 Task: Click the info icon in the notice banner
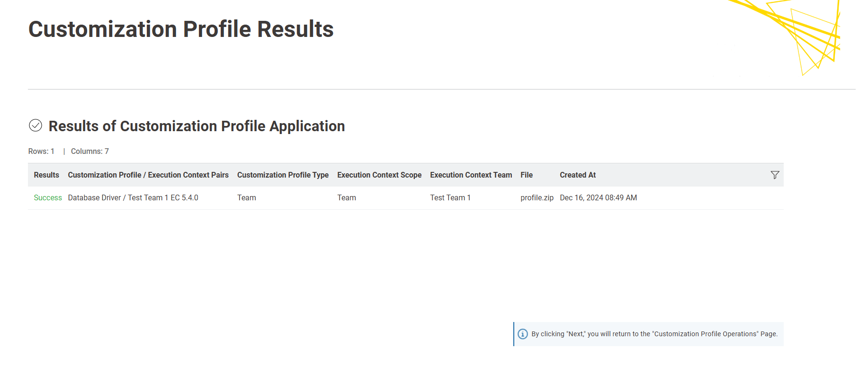coord(523,334)
